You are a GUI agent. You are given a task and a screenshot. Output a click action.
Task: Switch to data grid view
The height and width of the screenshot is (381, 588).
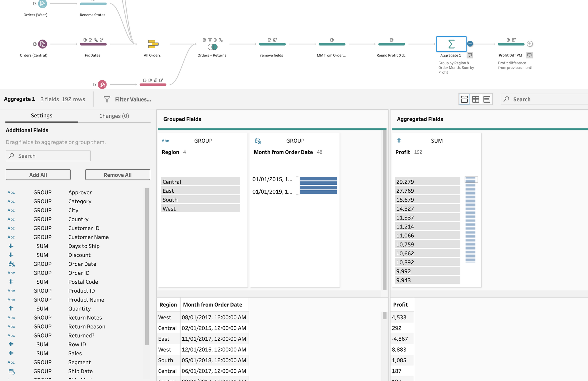pos(475,99)
